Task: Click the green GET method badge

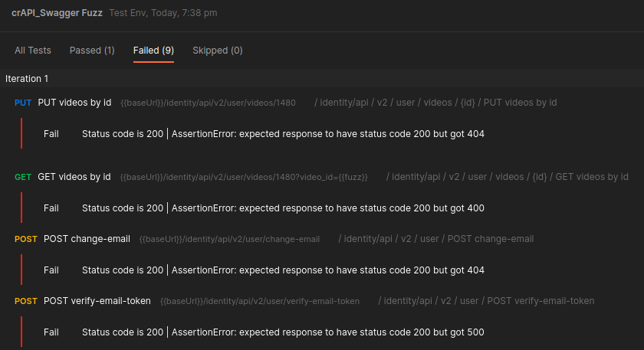Action: point(23,177)
